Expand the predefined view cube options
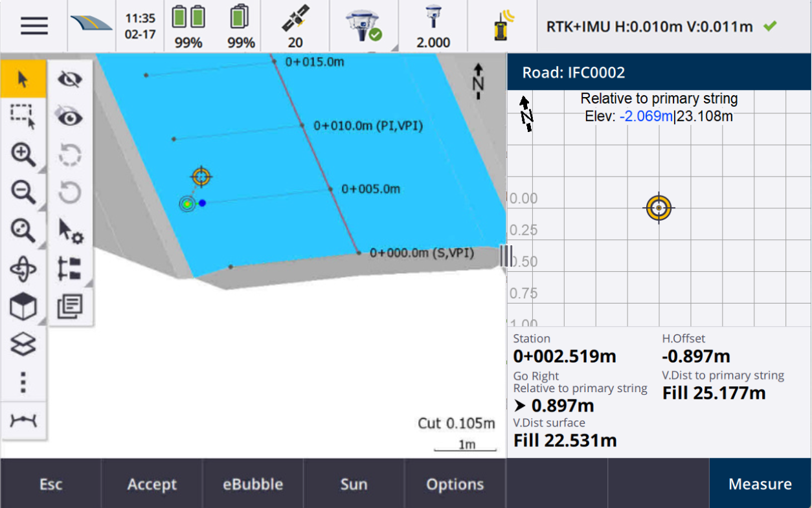This screenshot has height=508, width=812. point(23,307)
